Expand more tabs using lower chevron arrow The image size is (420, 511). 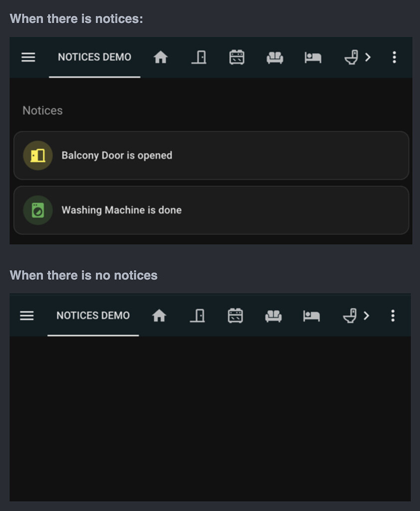click(x=366, y=315)
